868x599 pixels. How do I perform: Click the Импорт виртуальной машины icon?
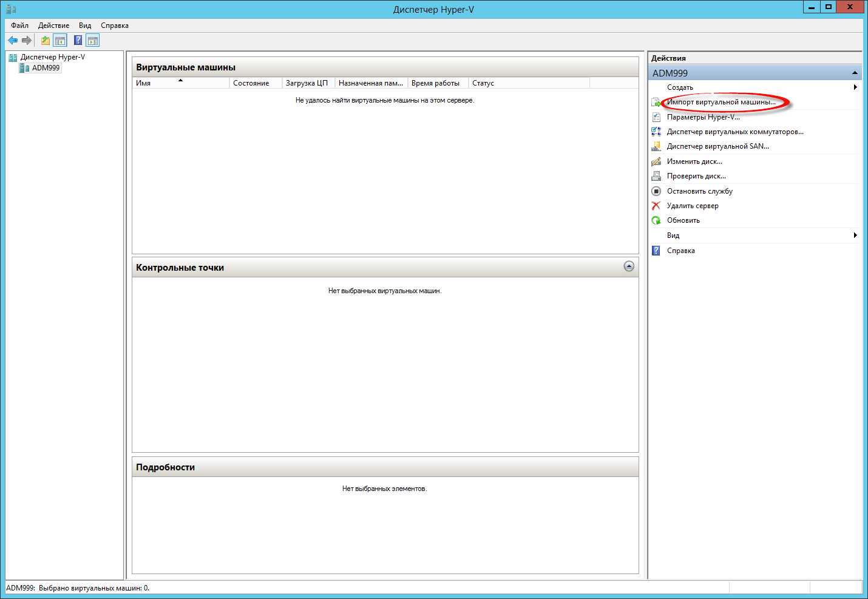(656, 103)
